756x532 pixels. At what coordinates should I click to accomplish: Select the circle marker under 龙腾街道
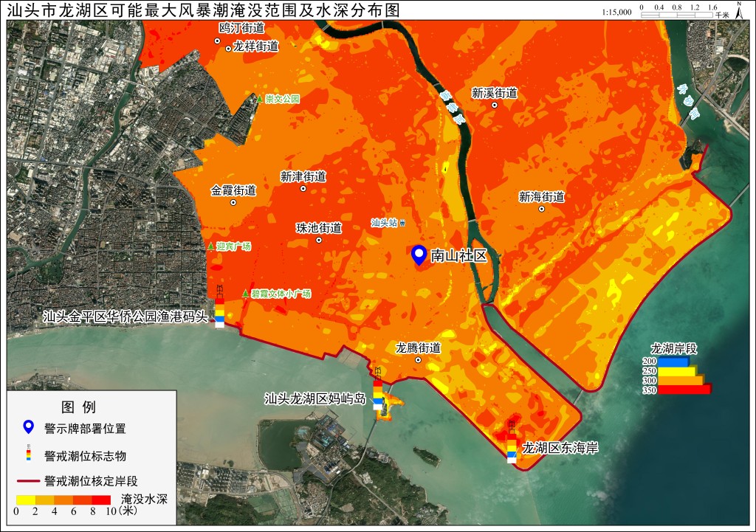point(418,360)
